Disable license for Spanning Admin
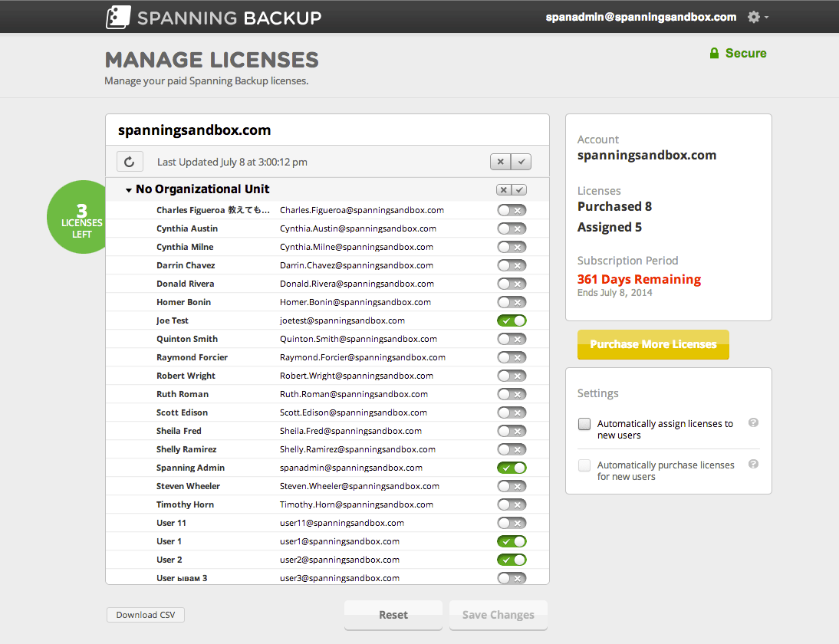Viewport: 839px width, 644px height. coord(512,468)
